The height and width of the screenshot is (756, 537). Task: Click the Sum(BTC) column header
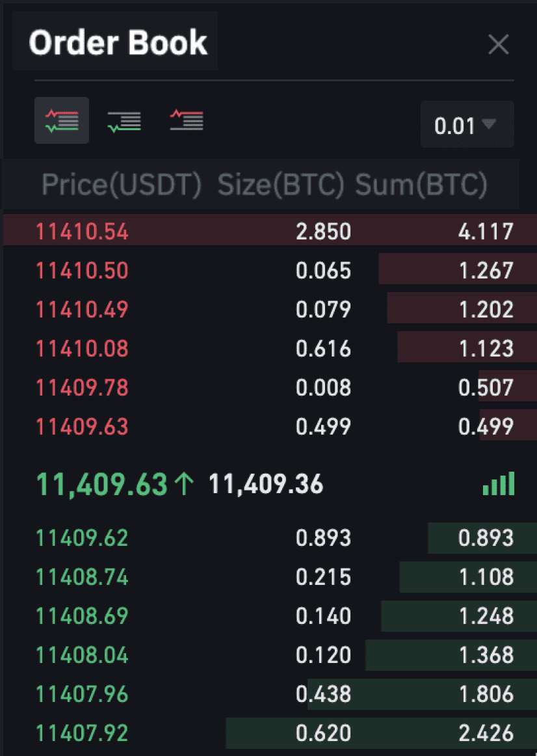[421, 184]
